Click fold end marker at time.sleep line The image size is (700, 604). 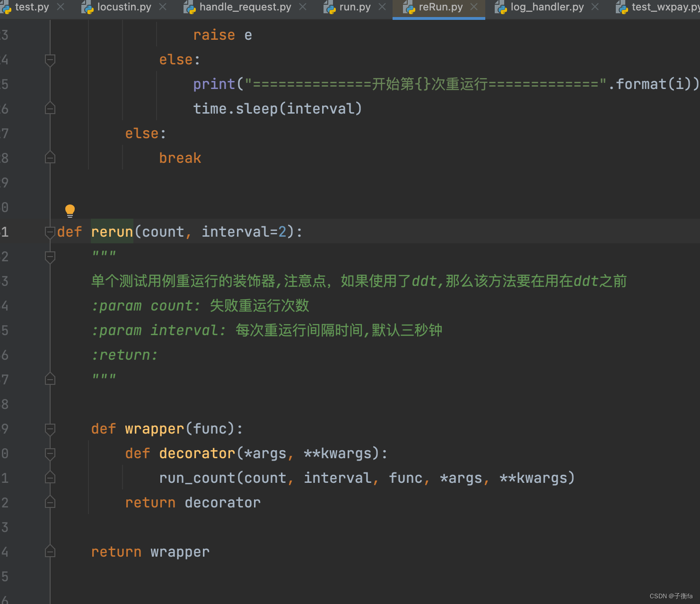pyautogui.click(x=50, y=109)
